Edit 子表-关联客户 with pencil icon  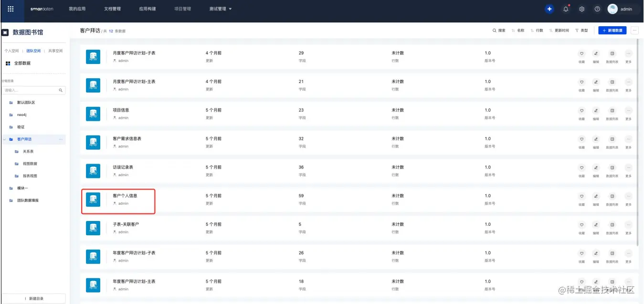pyautogui.click(x=596, y=225)
